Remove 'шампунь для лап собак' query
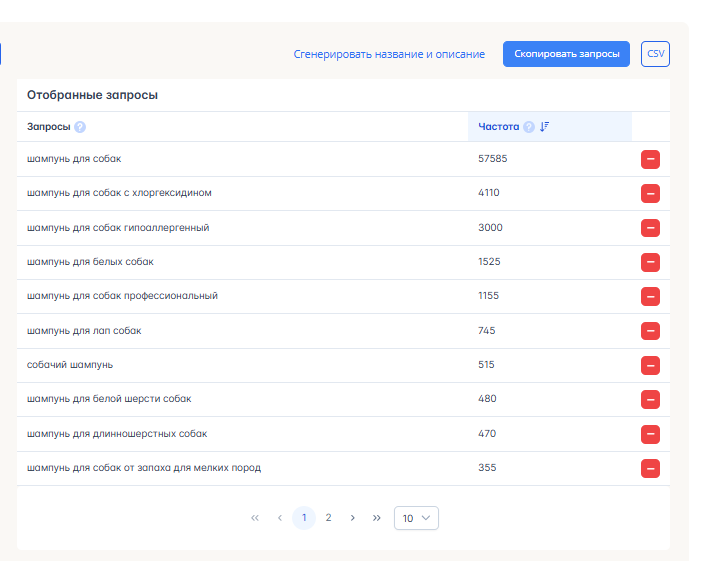Screen dimensions: 728x561 pyautogui.click(x=650, y=331)
